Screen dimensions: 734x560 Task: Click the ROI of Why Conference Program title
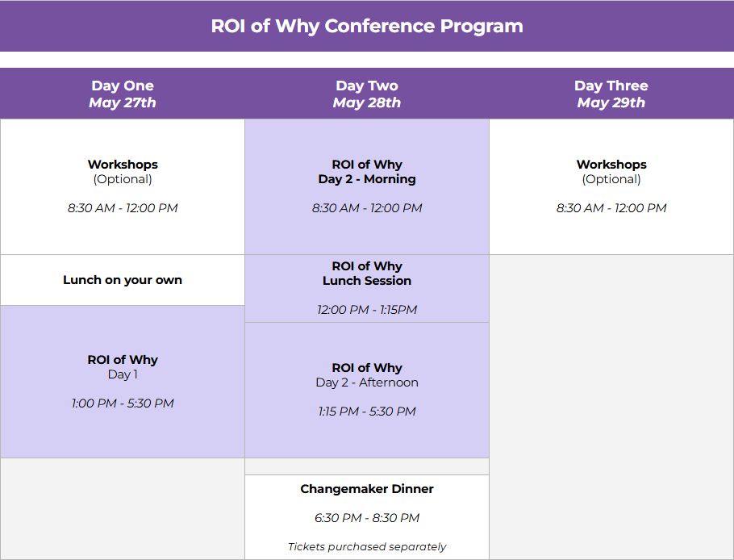pyautogui.click(x=367, y=26)
